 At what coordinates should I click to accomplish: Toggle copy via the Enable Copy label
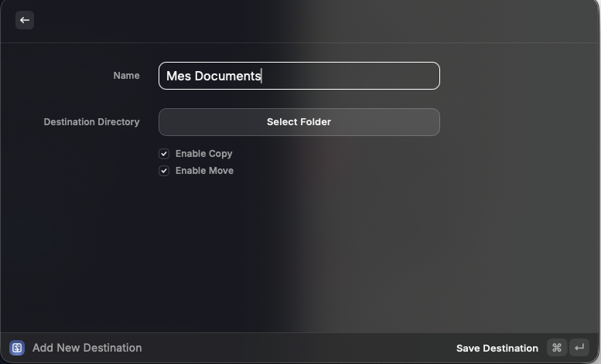203,154
